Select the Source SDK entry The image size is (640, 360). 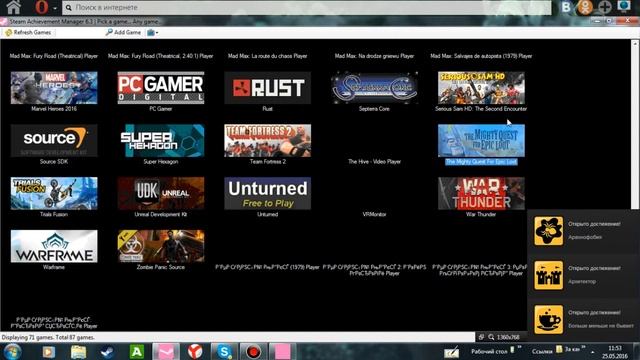coord(54,144)
